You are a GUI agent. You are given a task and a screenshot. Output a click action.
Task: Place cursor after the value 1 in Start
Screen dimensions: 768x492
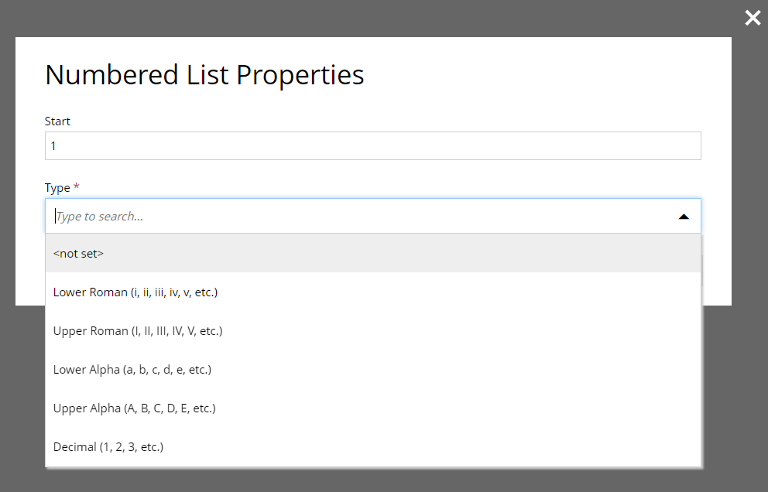click(57, 146)
